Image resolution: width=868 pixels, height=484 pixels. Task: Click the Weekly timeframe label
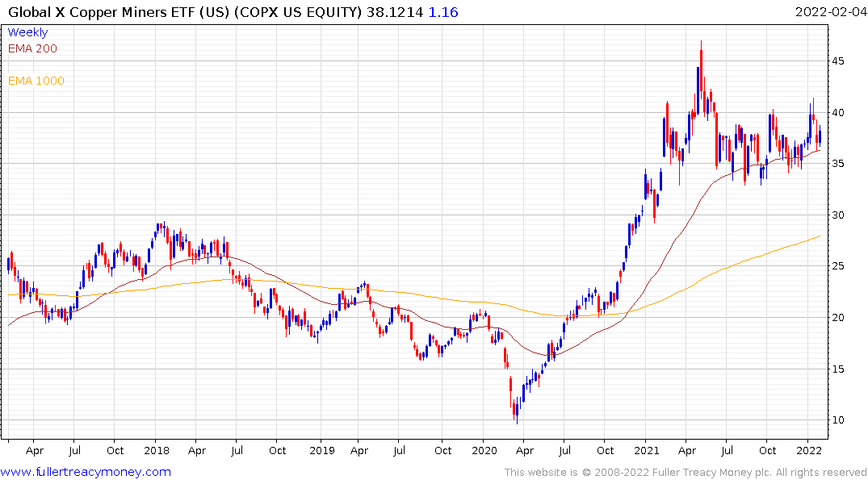point(27,32)
